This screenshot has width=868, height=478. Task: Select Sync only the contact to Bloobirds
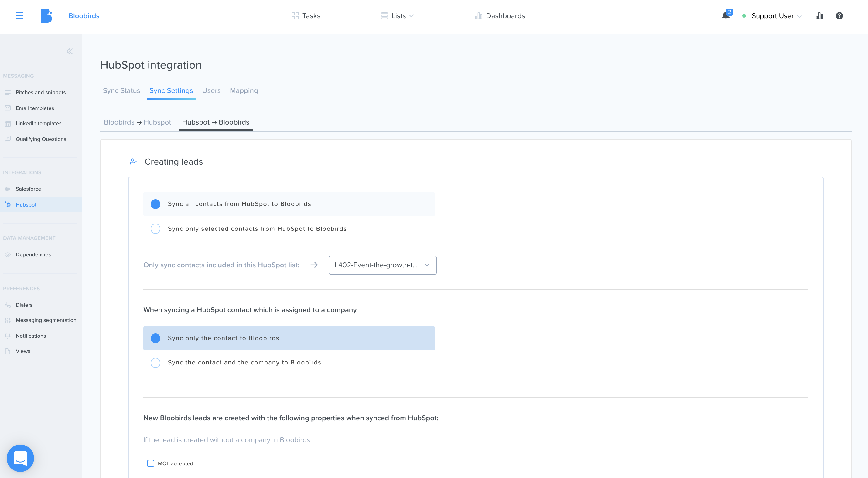(x=289, y=338)
